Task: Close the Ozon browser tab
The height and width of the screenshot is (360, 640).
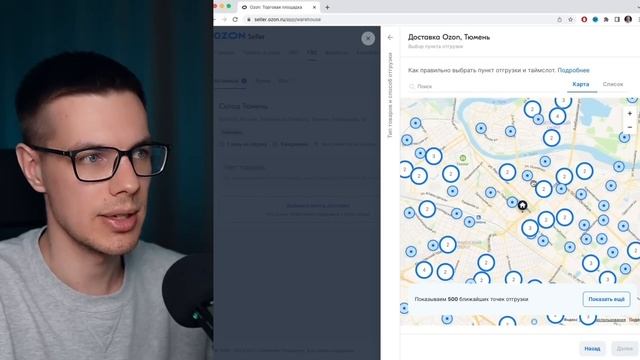Action: tap(314, 7)
